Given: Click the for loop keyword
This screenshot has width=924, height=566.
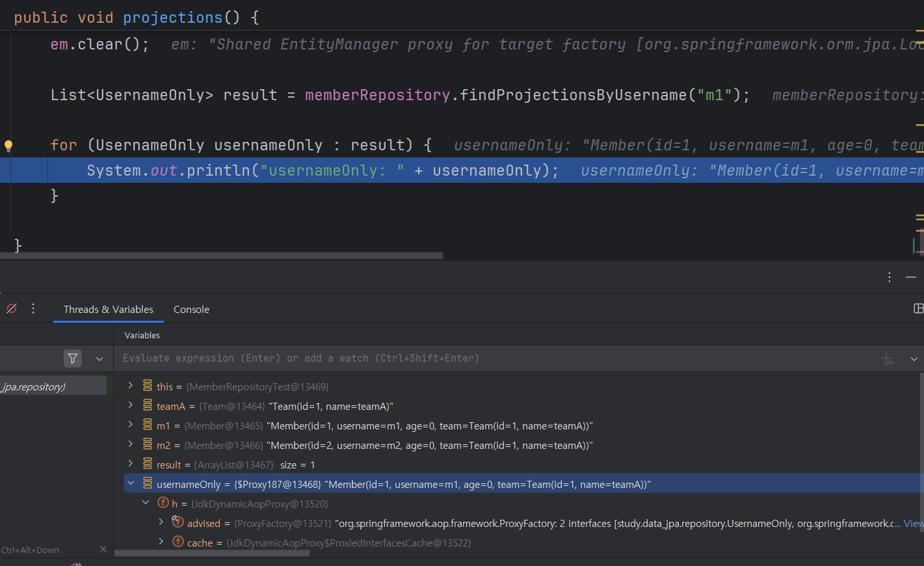Looking at the screenshot, I should [64, 145].
